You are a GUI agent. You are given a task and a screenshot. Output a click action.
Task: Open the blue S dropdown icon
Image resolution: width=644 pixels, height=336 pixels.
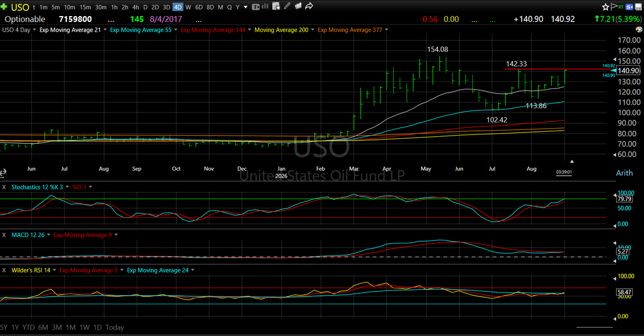click(x=629, y=7)
